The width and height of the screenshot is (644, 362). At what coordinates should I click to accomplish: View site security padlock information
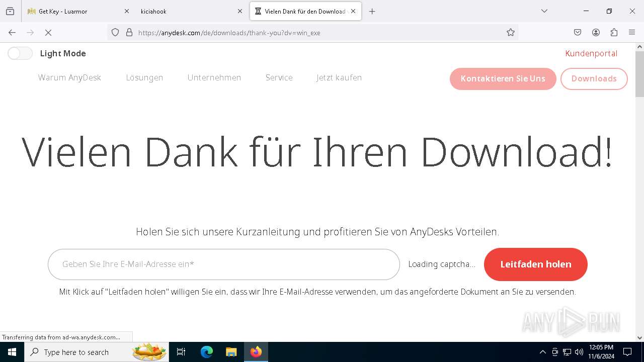pyautogui.click(x=129, y=32)
